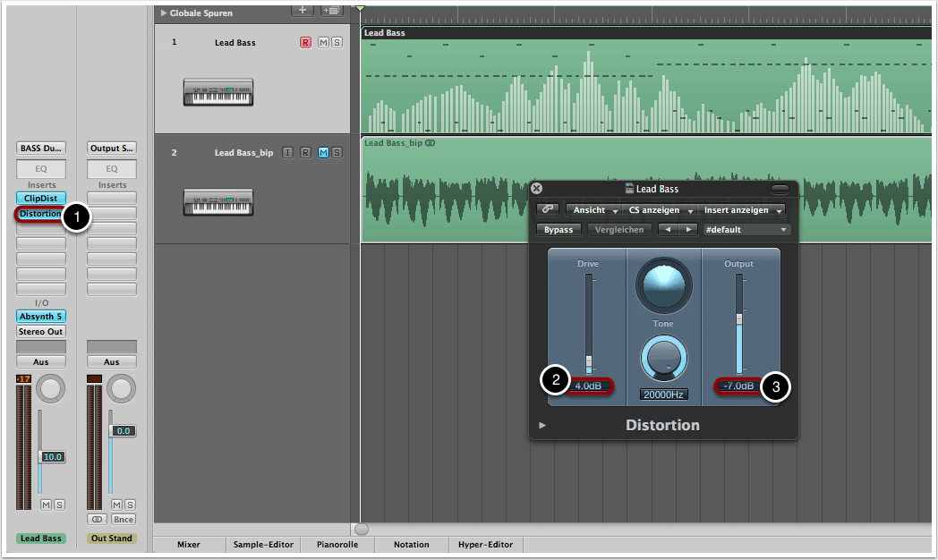
Task: Click the link icon in the Distortion plugin window
Action: pos(548,209)
